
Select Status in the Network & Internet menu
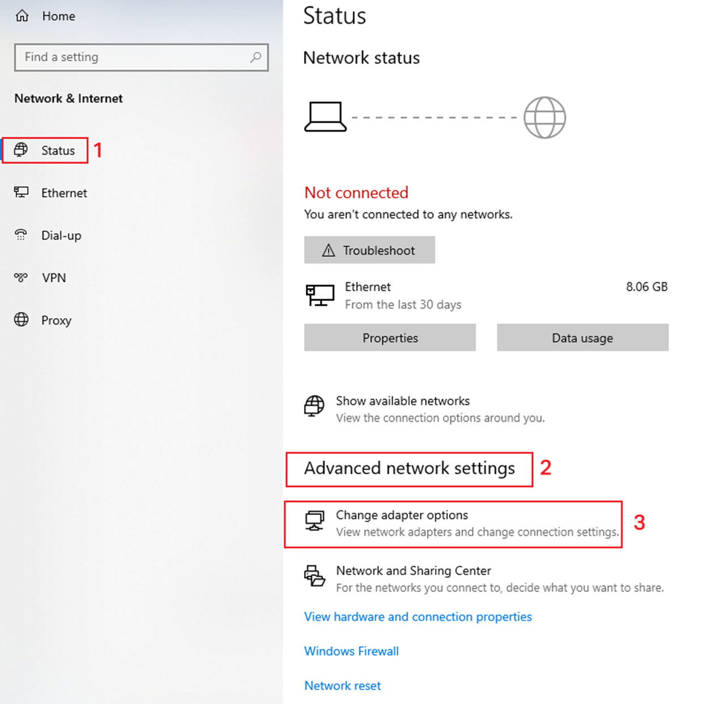tap(57, 150)
